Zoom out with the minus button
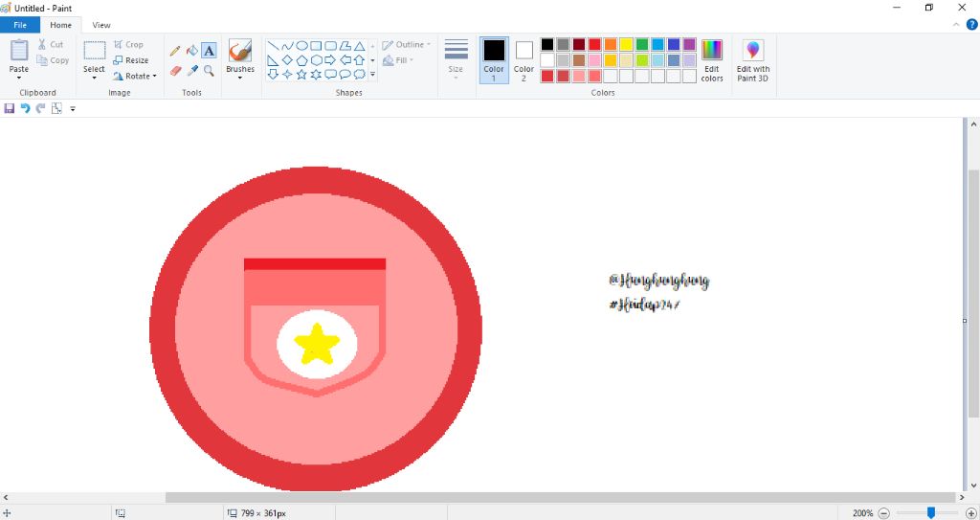Image resolution: width=980 pixels, height=520 pixels. (x=883, y=513)
